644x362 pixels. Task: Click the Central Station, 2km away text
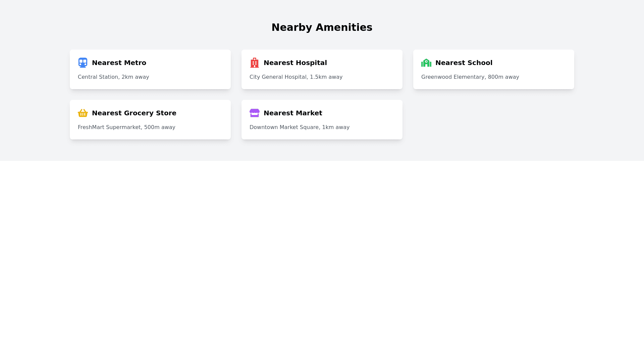(x=113, y=77)
